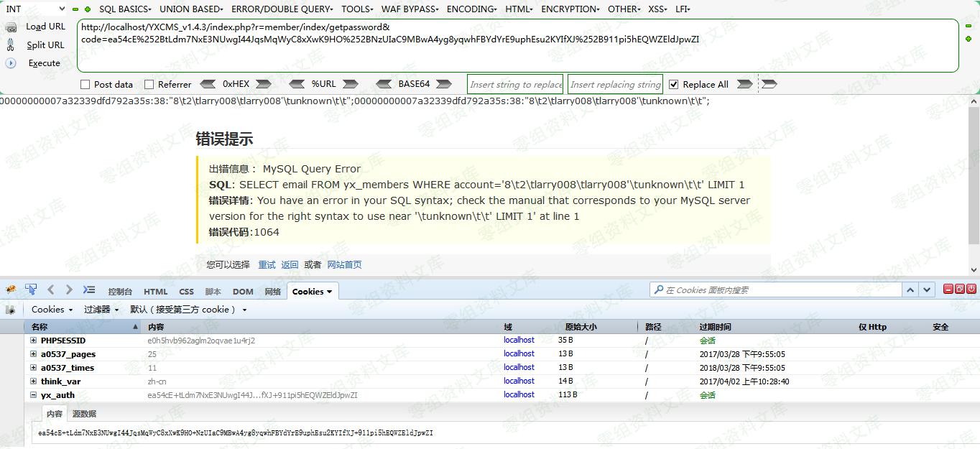Image resolution: width=980 pixels, height=449 pixels.
Task: Expand the PHPSESSID cookie row
Action: [x=33, y=341]
